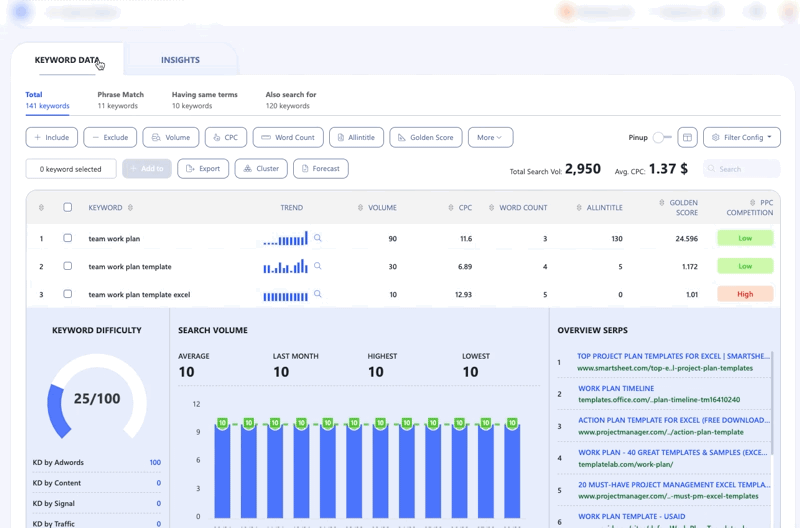Click the 25/100 keyword difficulty gauge

click(x=97, y=398)
